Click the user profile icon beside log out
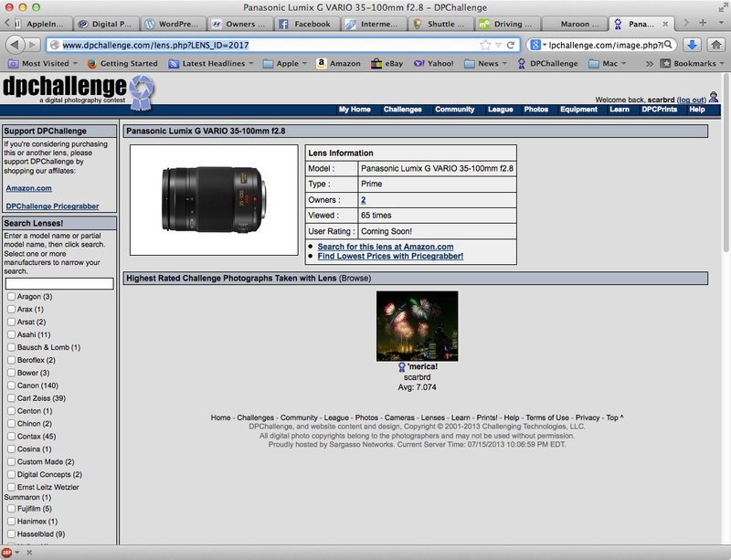Image resolution: width=731 pixels, height=560 pixels. pos(714,98)
